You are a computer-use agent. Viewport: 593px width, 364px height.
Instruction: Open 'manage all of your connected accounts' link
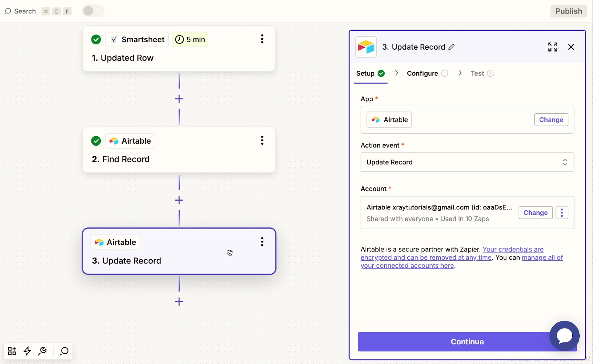462,261
